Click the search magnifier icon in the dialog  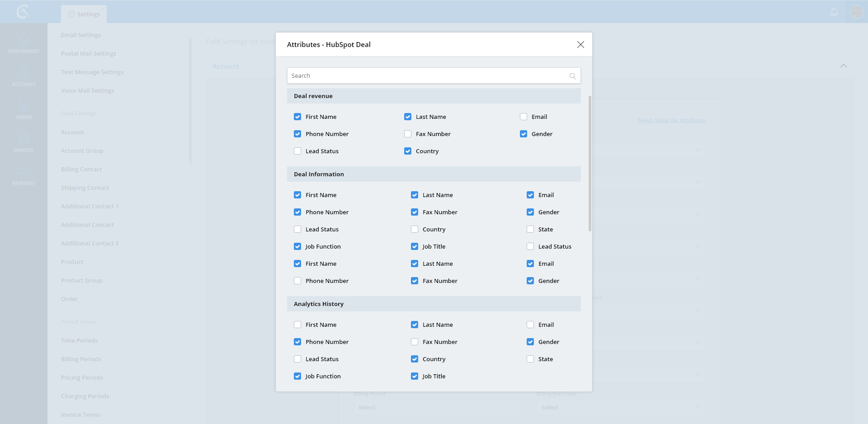click(x=572, y=76)
